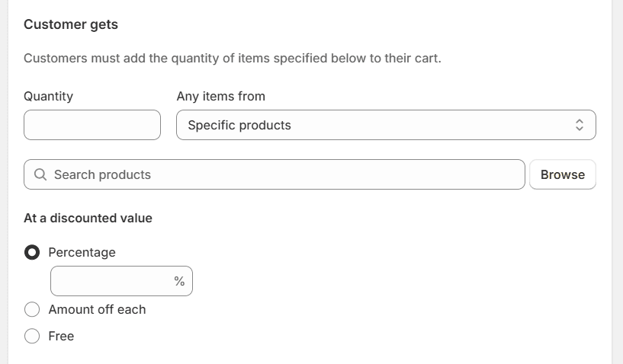The width and height of the screenshot is (623, 364).
Task: Click the up-down chevron on the product selector
Action: [580, 125]
